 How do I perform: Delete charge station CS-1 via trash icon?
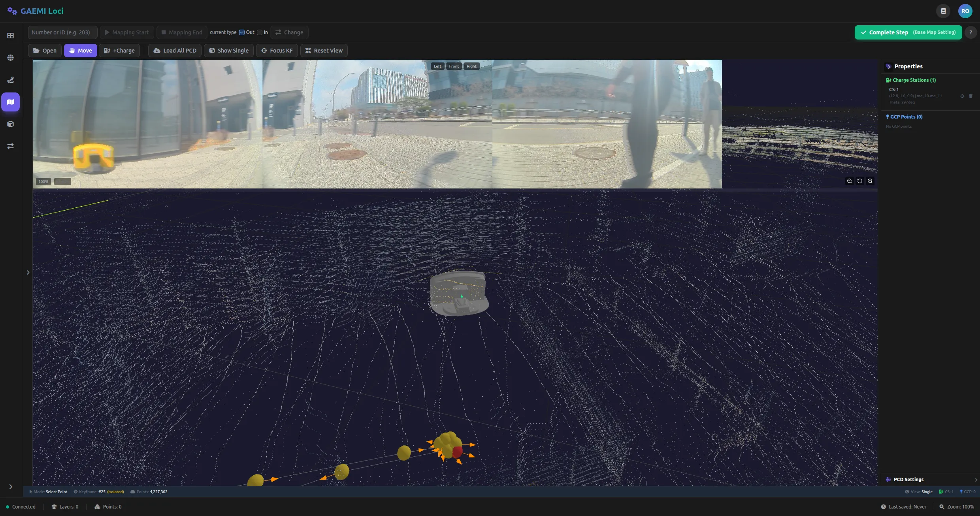(971, 96)
